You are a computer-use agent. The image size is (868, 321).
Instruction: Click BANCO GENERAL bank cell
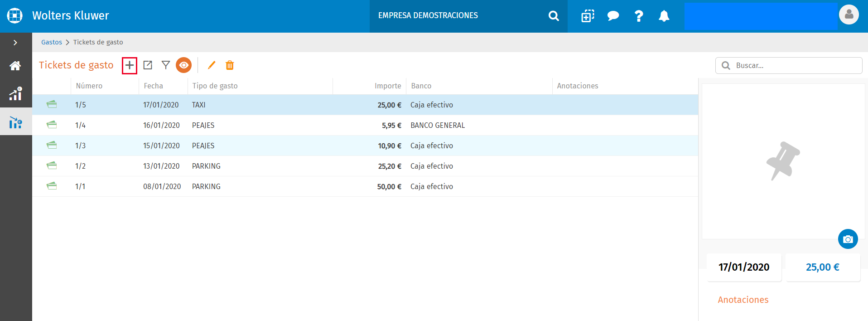click(x=438, y=126)
